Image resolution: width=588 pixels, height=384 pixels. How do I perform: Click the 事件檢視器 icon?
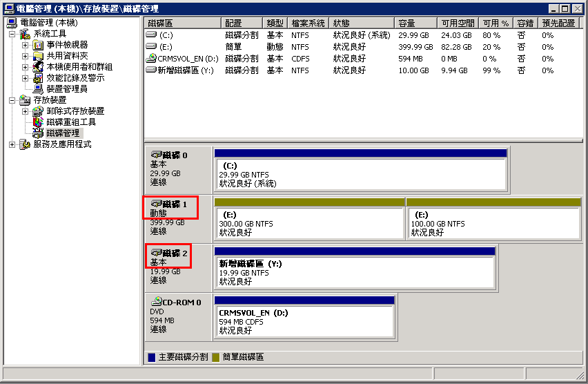38,46
